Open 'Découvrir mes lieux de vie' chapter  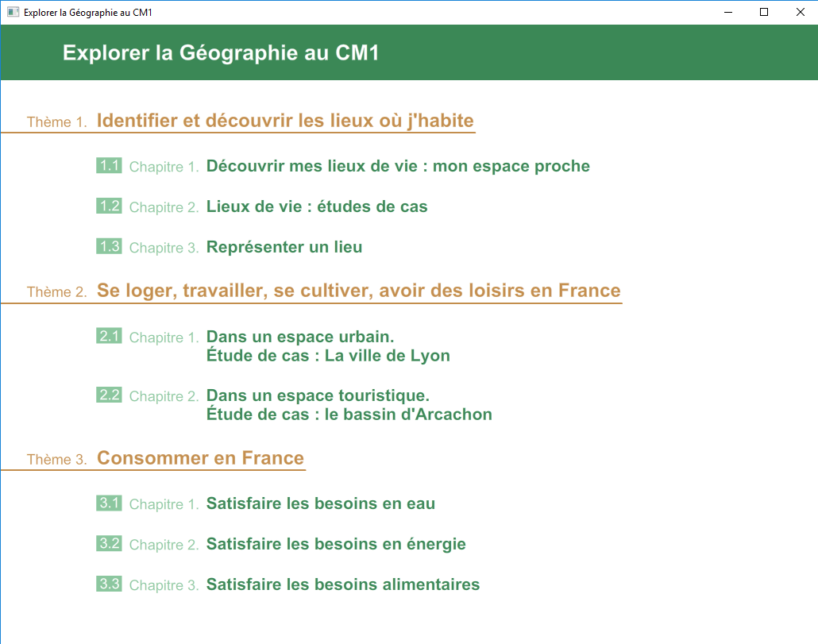(397, 166)
